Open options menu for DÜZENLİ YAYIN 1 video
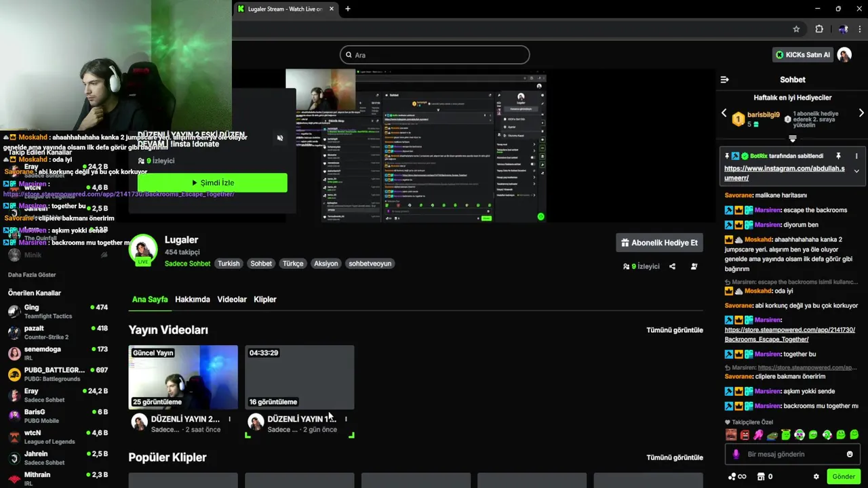Viewport: 868px width, 488px height. pyautogui.click(x=346, y=420)
